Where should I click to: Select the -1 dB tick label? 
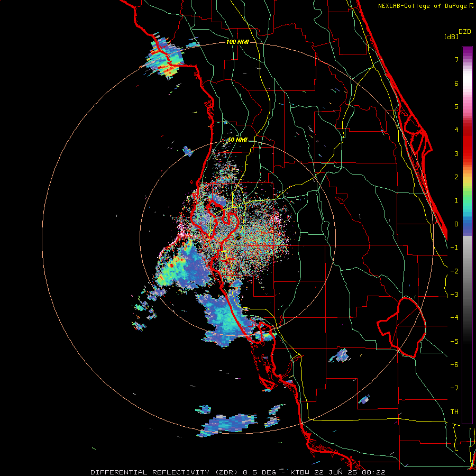coord(454,248)
